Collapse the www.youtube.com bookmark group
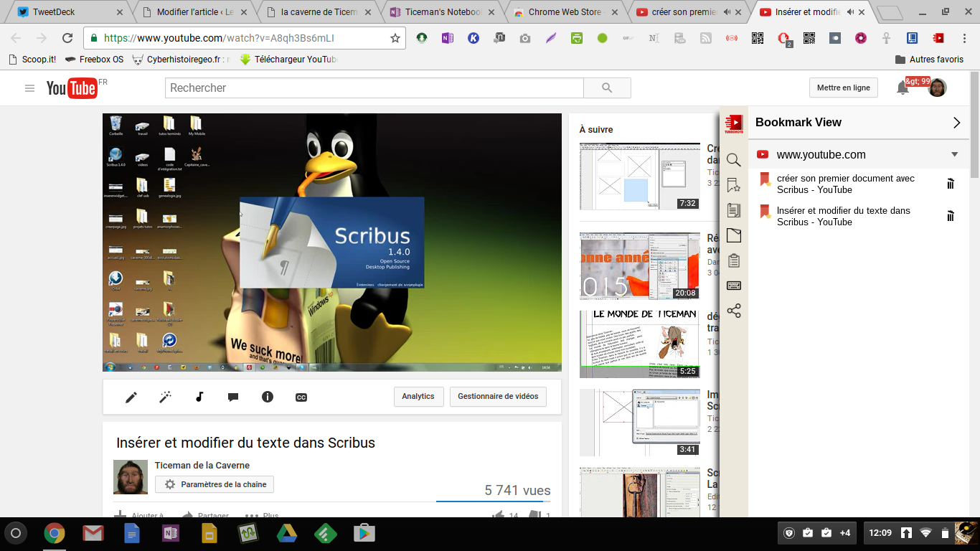The width and height of the screenshot is (980, 551). click(x=955, y=154)
